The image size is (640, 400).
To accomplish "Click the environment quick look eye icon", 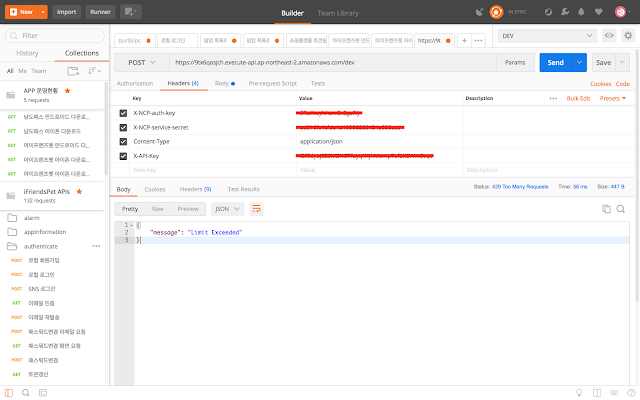I will tap(609, 36).
